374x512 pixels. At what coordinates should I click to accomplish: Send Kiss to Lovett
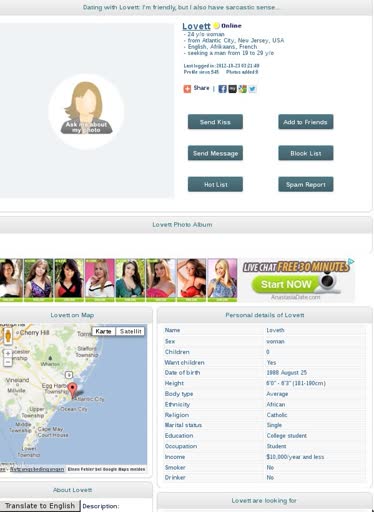215,122
